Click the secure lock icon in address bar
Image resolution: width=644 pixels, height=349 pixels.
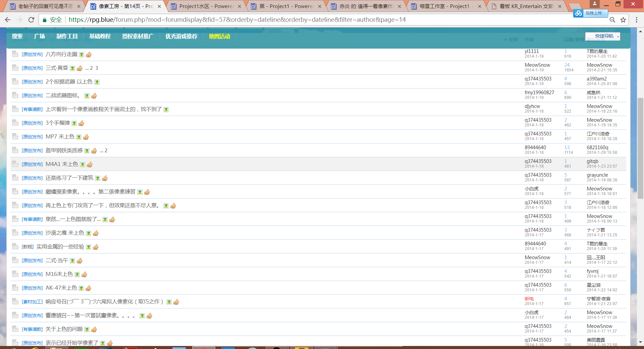(44, 20)
